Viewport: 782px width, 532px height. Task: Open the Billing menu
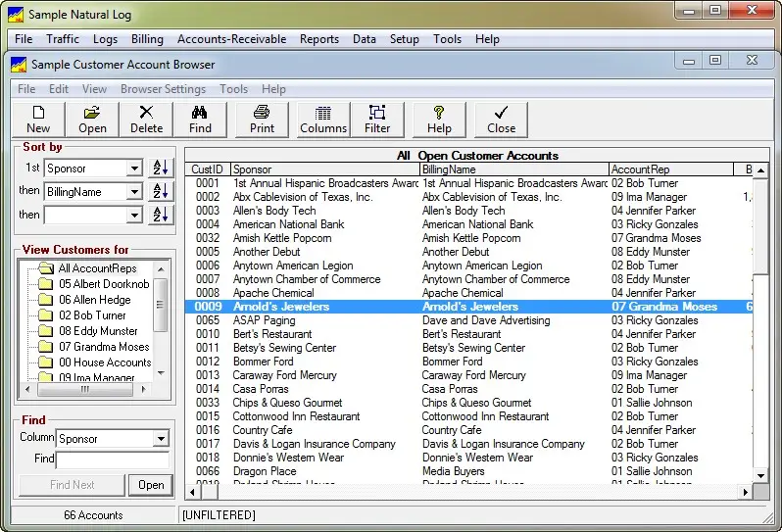click(147, 39)
